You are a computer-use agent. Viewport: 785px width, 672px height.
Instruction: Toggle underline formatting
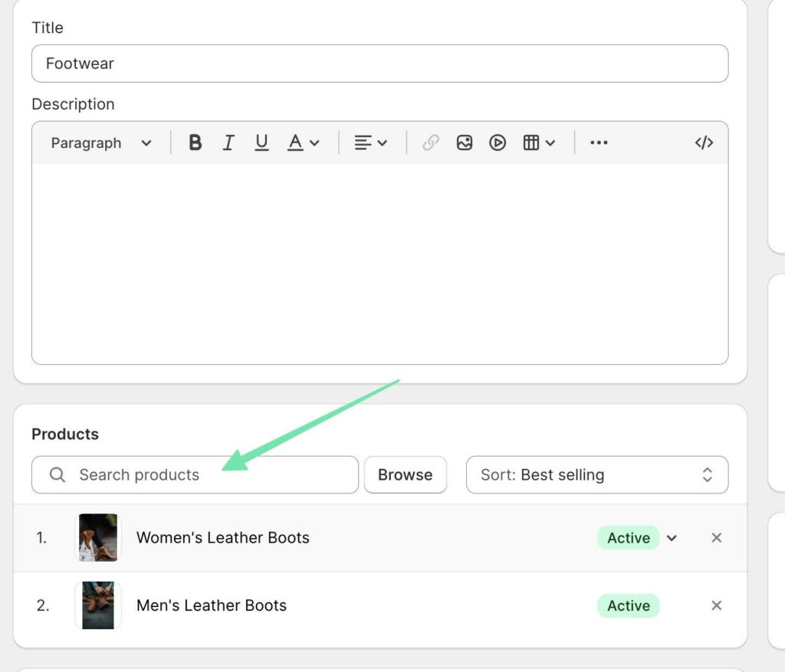[x=261, y=143]
